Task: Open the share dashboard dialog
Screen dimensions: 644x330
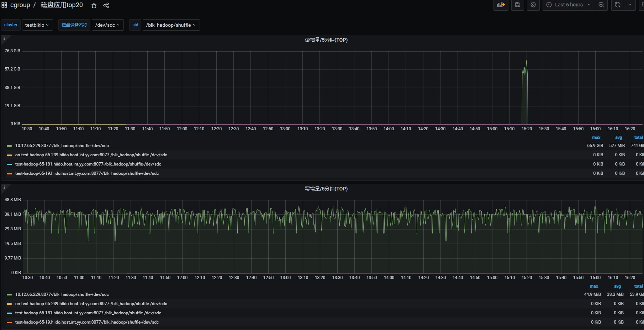Action: click(x=106, y=5)
